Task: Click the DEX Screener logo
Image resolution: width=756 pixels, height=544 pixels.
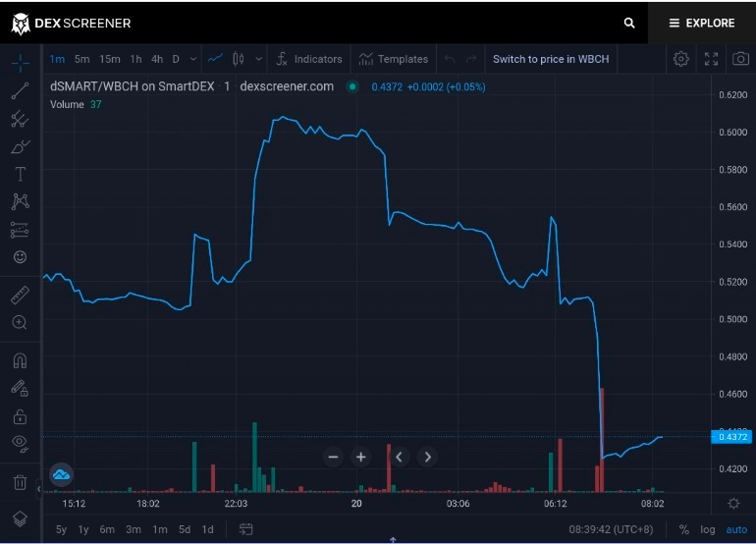Action: (71, 24)
